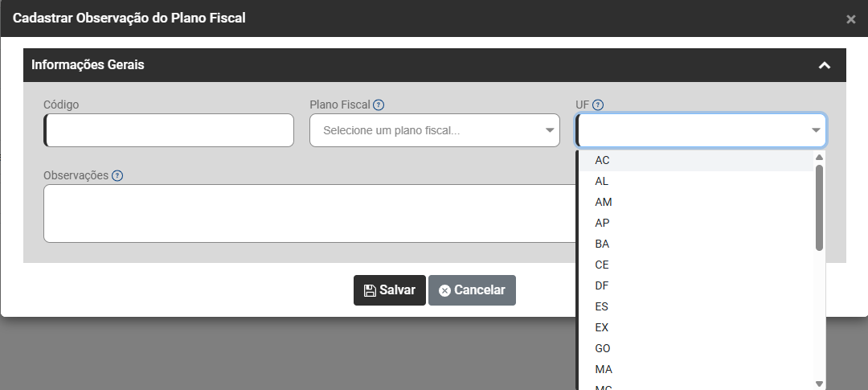Collapse the Informações Gerais section
The width and height of the screenshot is (868, 390).
click(824, 65)
